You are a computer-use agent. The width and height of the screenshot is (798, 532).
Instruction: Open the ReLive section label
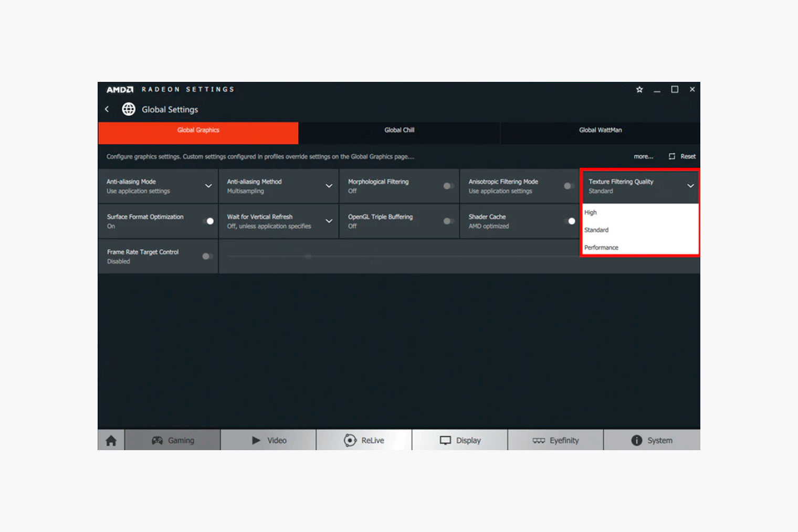pos(372,441)
